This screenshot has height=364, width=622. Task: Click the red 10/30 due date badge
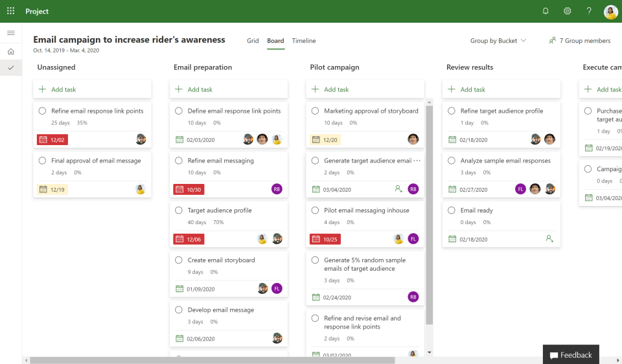(x=189, y=190)
